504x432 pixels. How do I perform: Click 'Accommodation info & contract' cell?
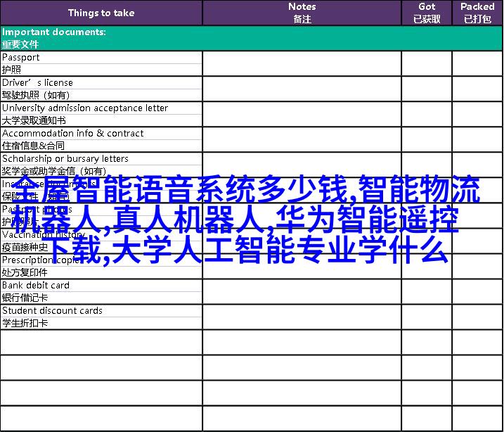[101, 134]
